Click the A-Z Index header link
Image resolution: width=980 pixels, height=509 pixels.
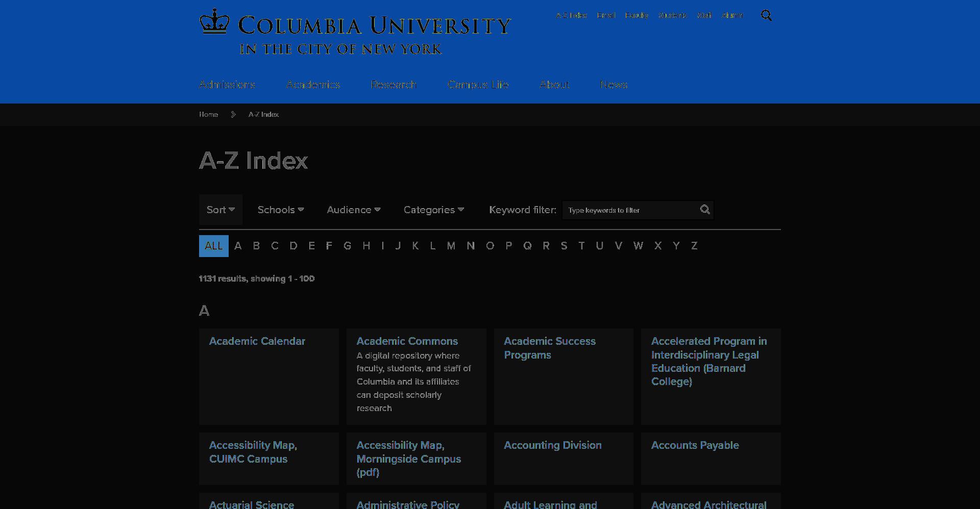571,15
